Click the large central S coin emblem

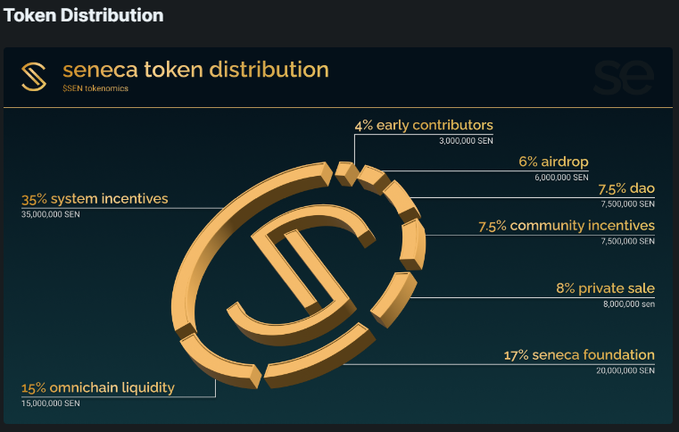pos(301,274)
